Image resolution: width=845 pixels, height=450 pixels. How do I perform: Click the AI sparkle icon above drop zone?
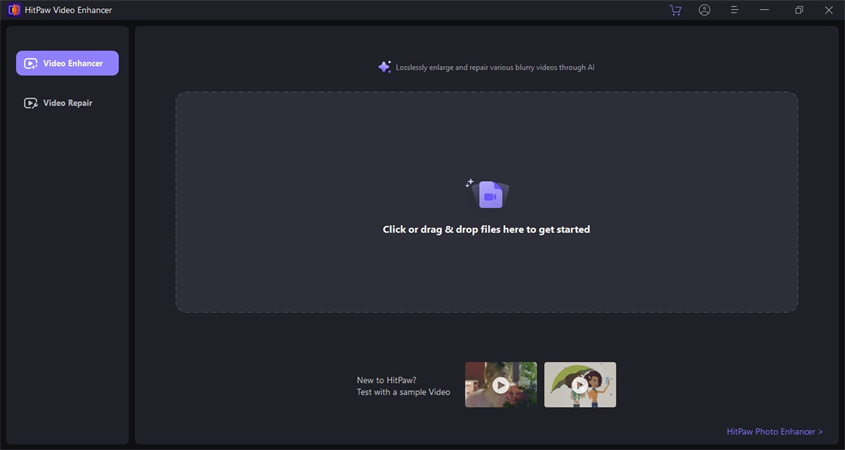[x=384, y=67]
